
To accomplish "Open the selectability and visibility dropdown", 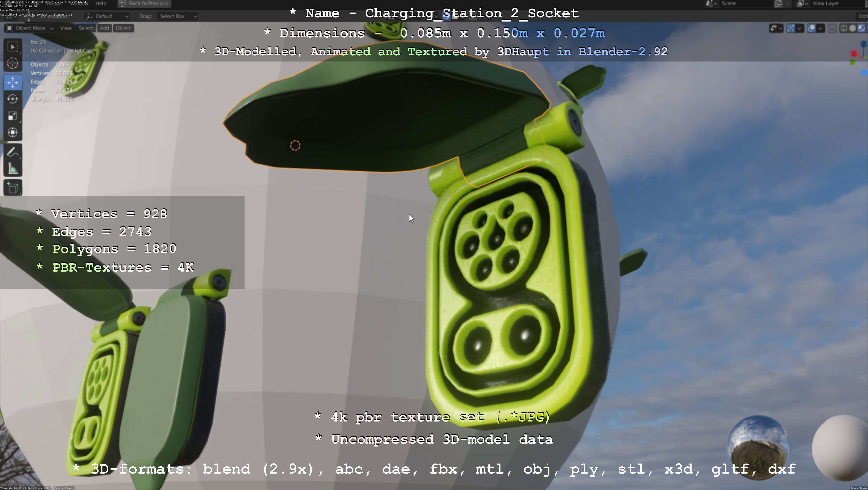I will [x=776, y=28].
